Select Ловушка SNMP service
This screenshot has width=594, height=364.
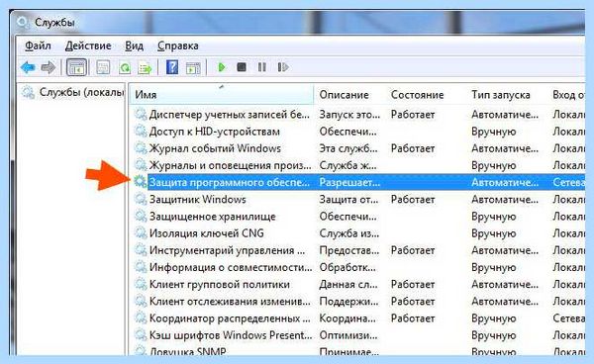coord(187,351)
